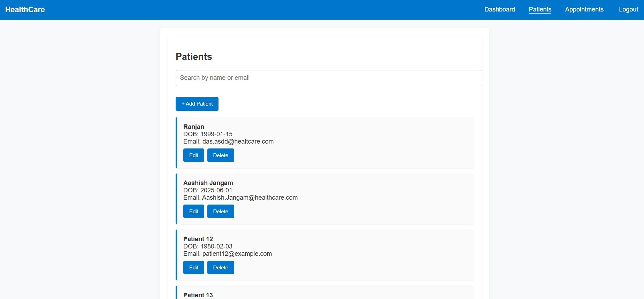Open the Dashboard page
The width and height of the screenshot is (644, 299).
pyautogui.click(x=499, y=9)
